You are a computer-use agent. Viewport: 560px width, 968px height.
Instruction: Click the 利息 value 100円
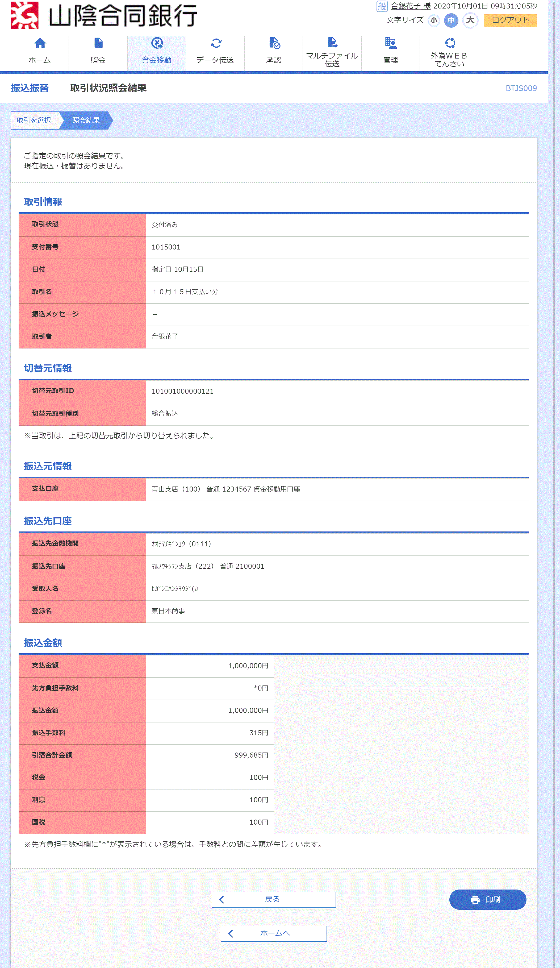[259, 799]
